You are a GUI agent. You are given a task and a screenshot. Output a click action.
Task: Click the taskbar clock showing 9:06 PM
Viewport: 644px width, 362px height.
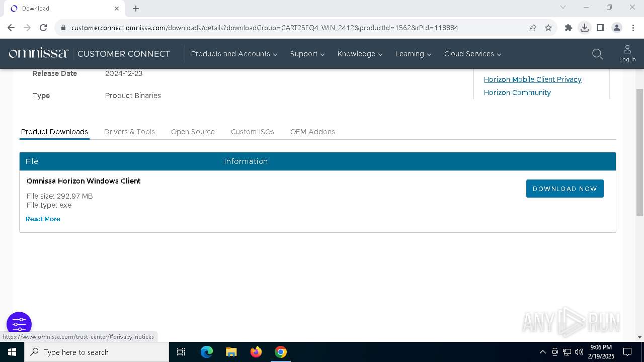602,352
